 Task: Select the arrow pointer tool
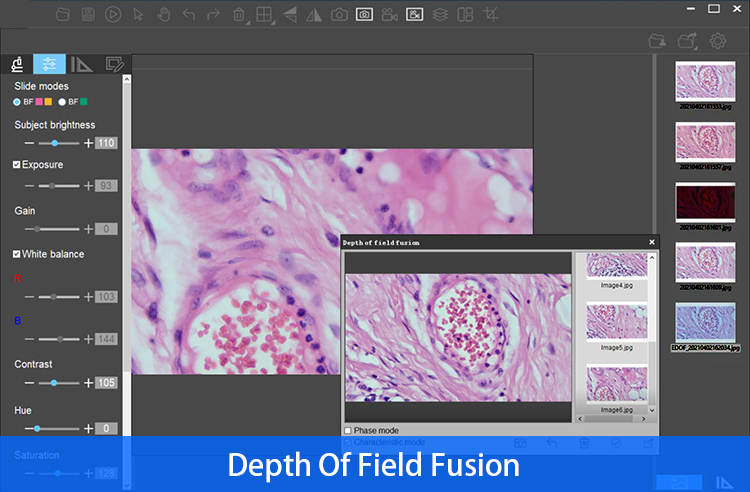[x=138, y=14]
